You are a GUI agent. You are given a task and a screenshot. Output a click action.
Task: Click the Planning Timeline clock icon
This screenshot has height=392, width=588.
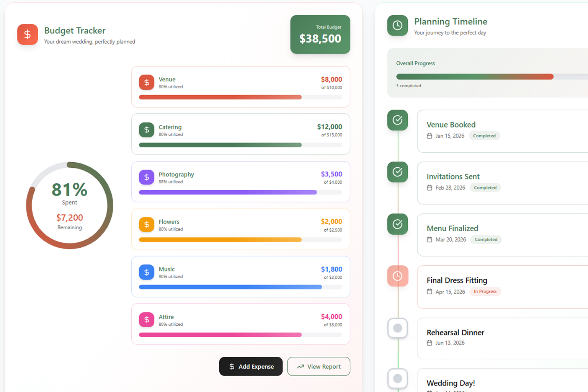tap(397, 26)
